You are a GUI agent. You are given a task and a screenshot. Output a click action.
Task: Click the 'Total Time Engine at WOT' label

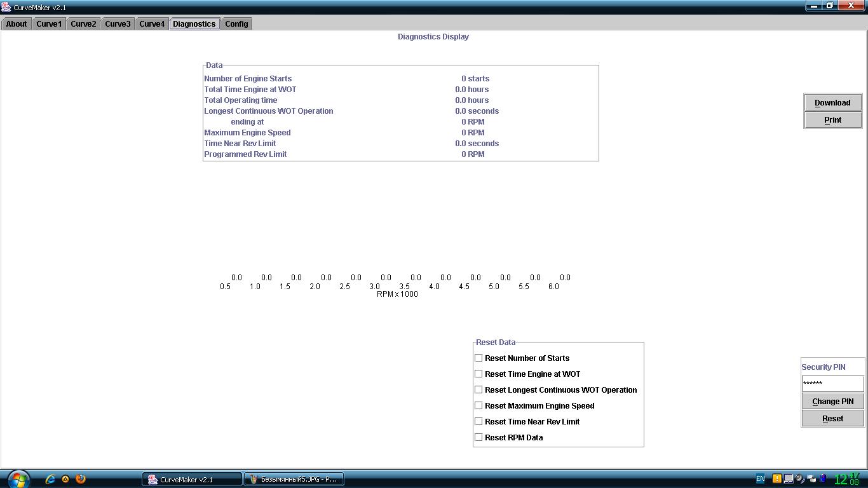[x=250, y=90]
